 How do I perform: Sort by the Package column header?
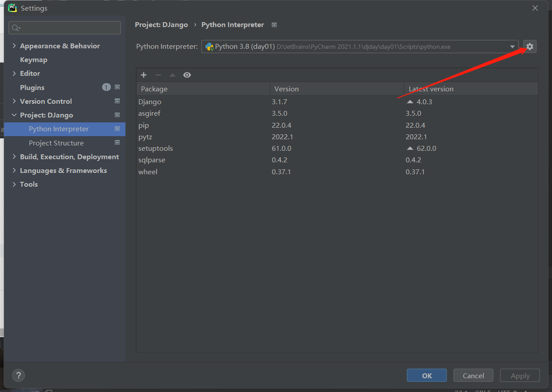click(x=203, y=89)
